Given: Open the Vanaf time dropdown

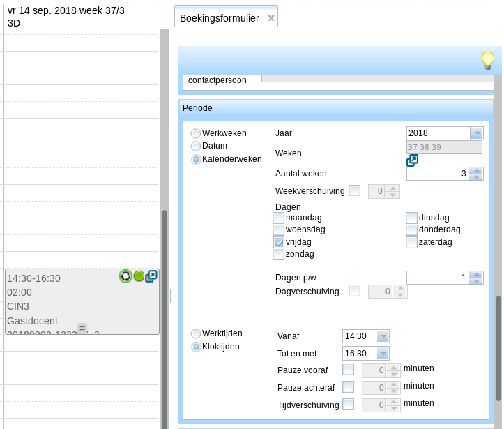Looking at the screenshot, I should pos(383,336).
